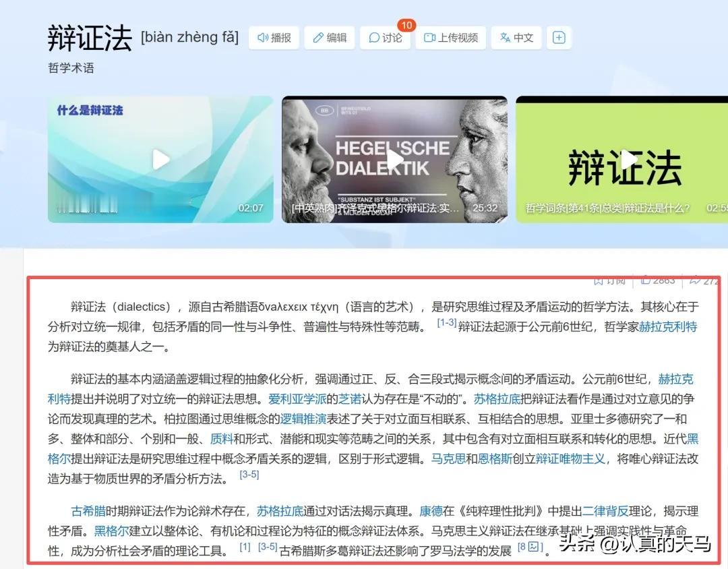Play the green 辩证法 video
Image resolution: width=728 pixels, height=569 pixels.
coord(629,159)
